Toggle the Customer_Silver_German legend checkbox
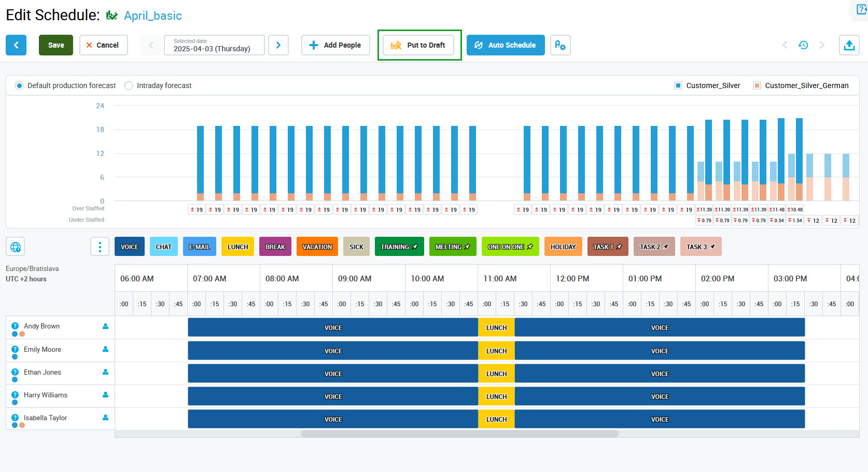The width and height of the screenshot is (868, 472). 757,85
